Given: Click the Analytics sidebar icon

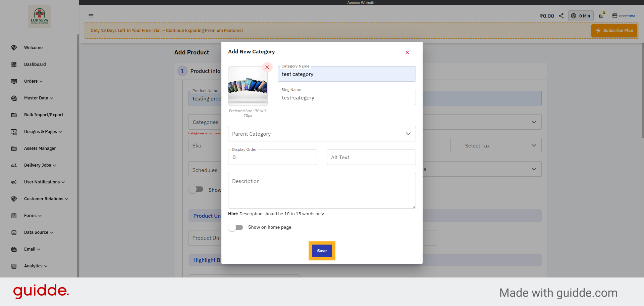Looking at the screenshot, I should (x=14, y=266).
